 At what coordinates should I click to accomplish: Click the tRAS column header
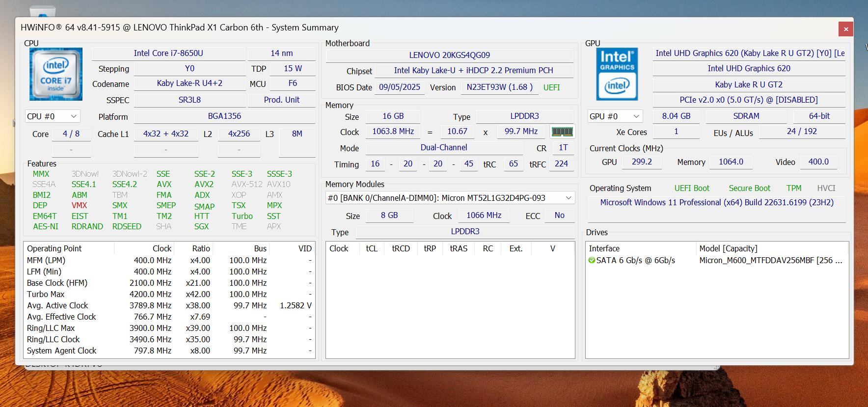coord(459,248)
